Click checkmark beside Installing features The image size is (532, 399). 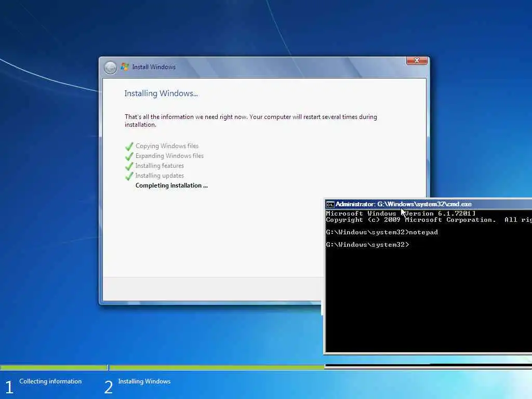129,166
